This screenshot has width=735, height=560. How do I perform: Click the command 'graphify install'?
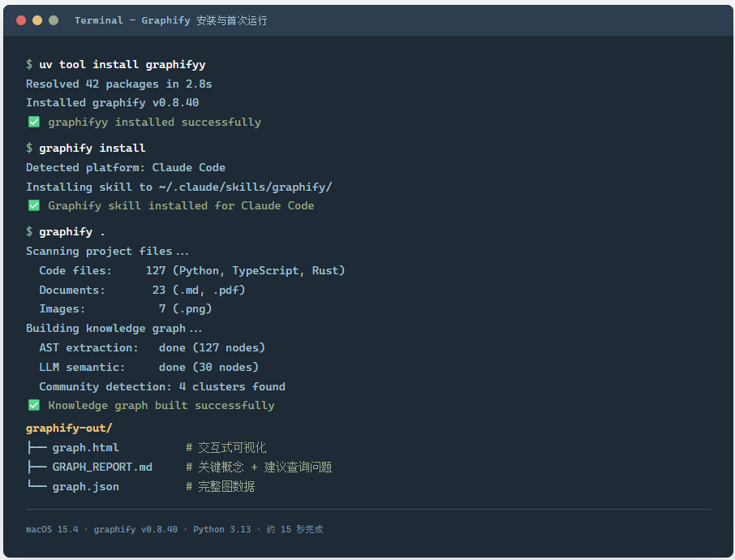tap(92, 149)
